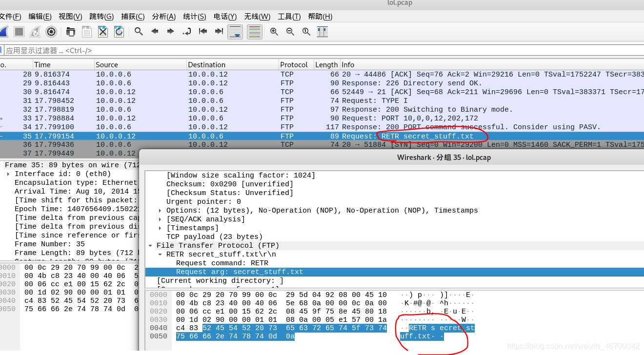The width and height of the screenshot is (644, 355).
Task: Open the 无线(W) menu
Action: pyautogui.click(x=257, y=17)
